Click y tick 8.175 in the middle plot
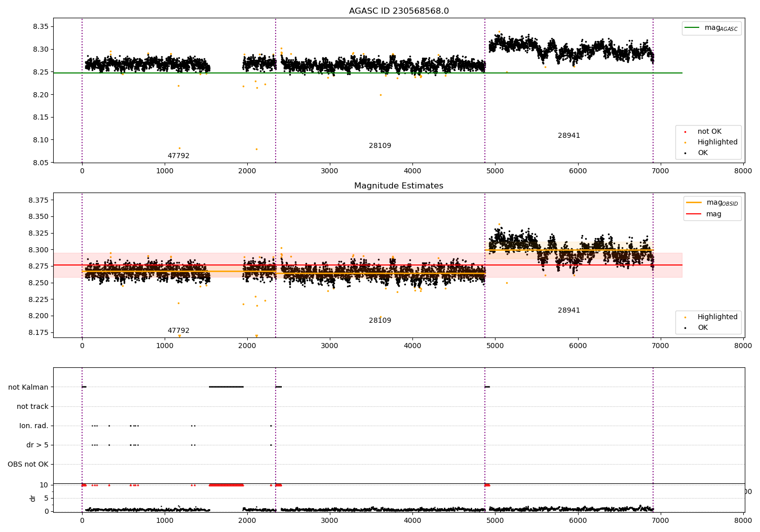760x532 pixels. click(x=38, y=332)
